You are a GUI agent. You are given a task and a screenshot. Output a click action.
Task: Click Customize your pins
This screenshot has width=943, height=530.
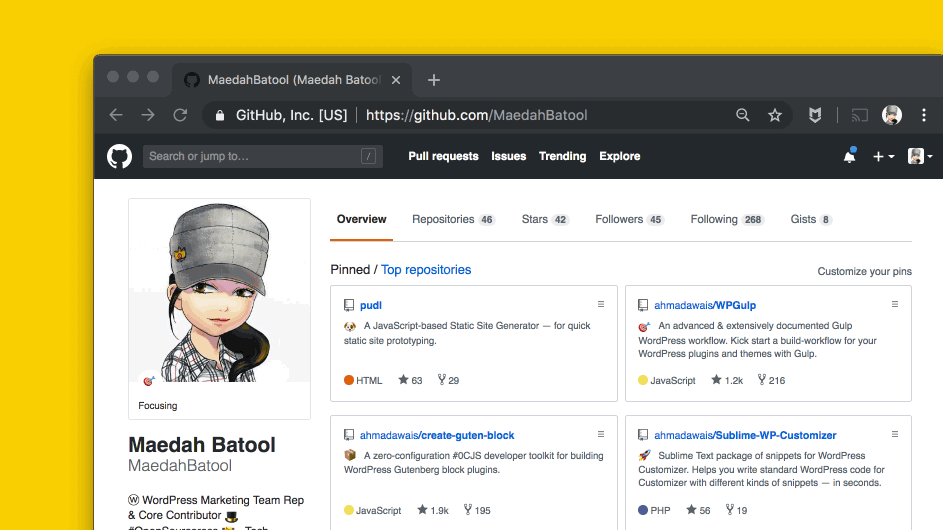(864, 271)
